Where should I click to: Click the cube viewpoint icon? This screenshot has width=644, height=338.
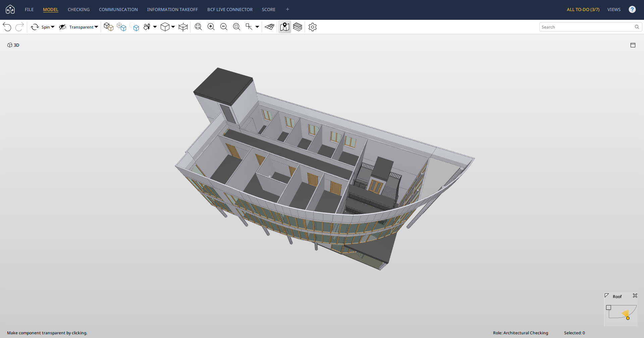pos(165,27)
